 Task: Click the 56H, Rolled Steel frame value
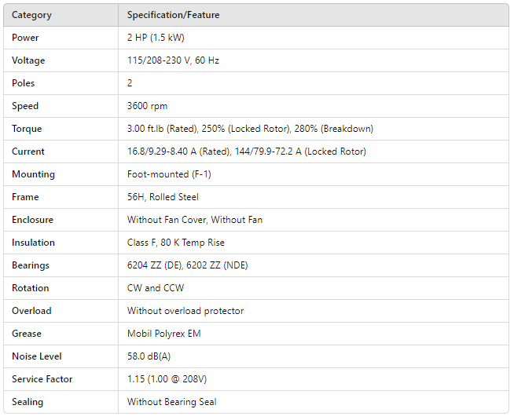pyautogui.click(x=163, y=197)
